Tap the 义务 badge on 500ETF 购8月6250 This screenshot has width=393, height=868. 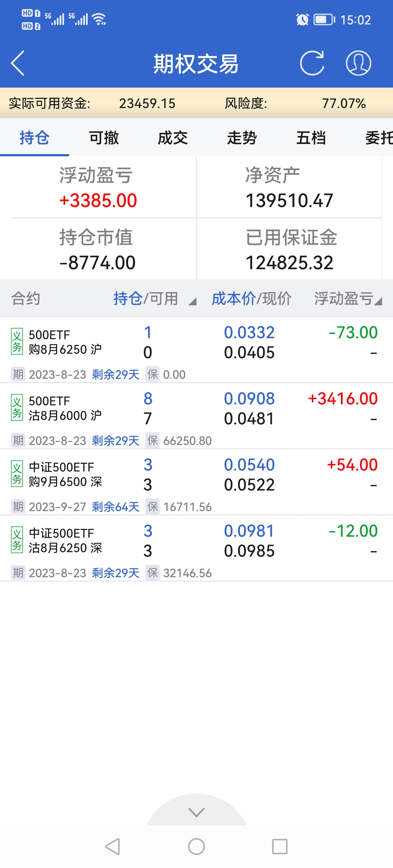click(x=17, y=341)
